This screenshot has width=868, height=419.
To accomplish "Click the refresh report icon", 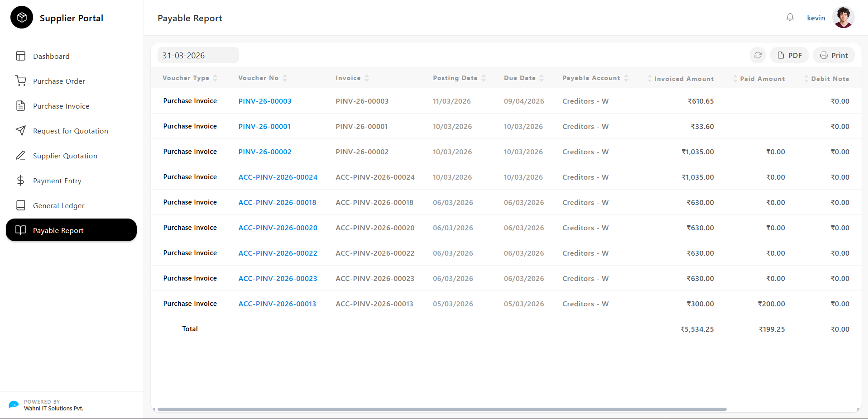I will 758,55.
